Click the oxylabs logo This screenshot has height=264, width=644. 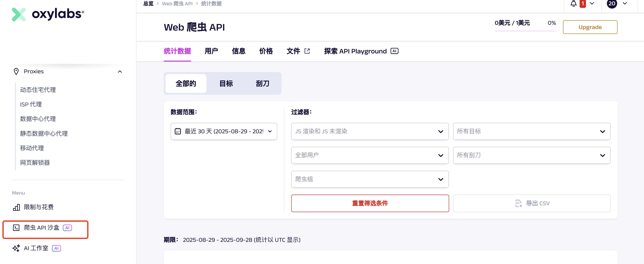click(48, 14)
